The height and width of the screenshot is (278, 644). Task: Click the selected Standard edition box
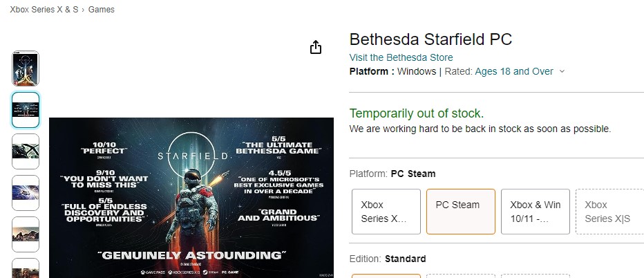click(386, 276)
